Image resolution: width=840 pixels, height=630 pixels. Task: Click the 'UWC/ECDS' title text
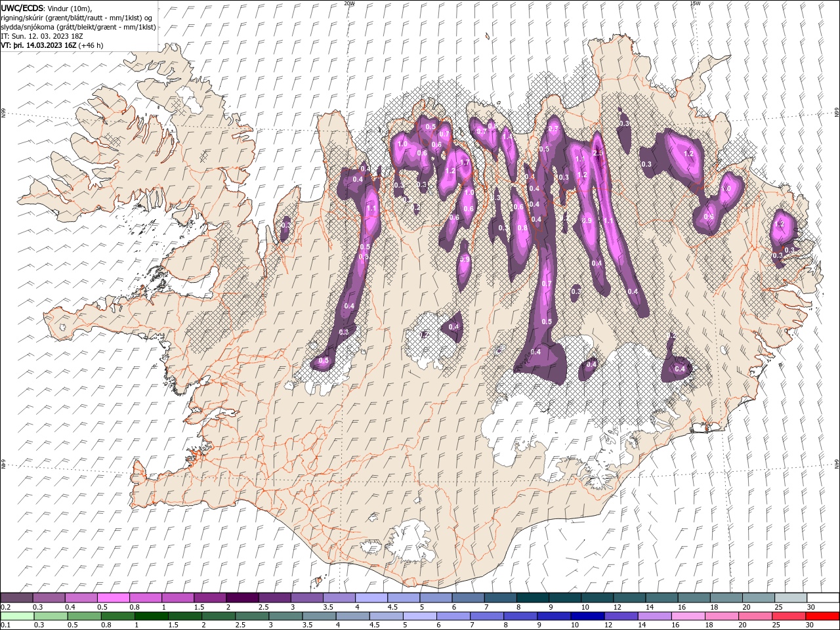pos(22,8)
